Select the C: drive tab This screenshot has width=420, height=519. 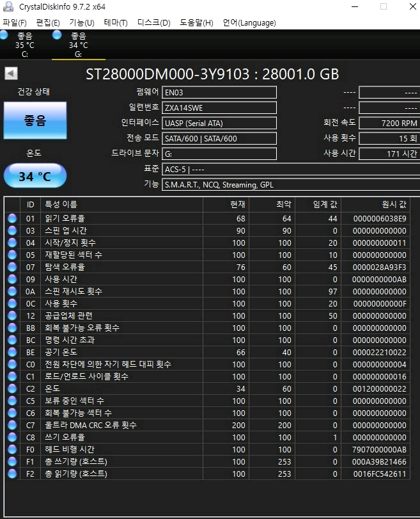coord(25,45)
